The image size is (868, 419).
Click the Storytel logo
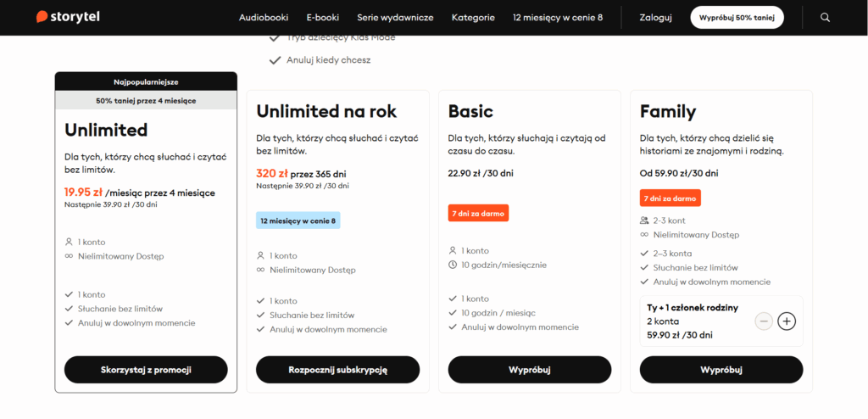(70, 17)
